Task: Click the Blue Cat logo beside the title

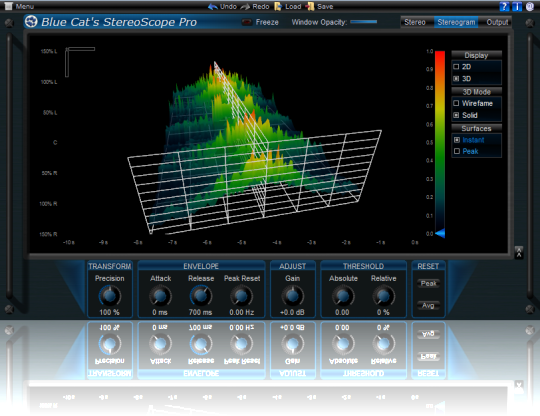Action: (31, 22)
